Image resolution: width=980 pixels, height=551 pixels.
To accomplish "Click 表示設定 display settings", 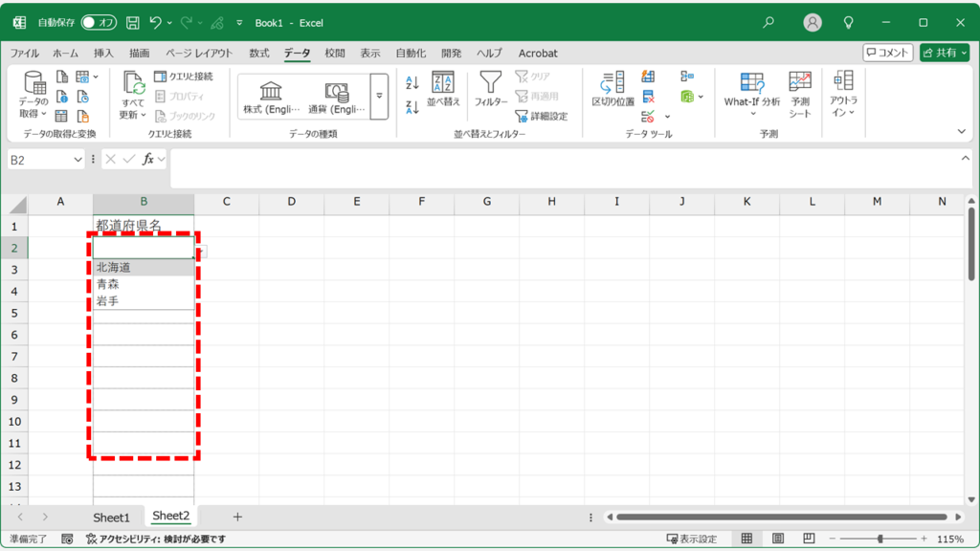I will (x=692, y=539).
